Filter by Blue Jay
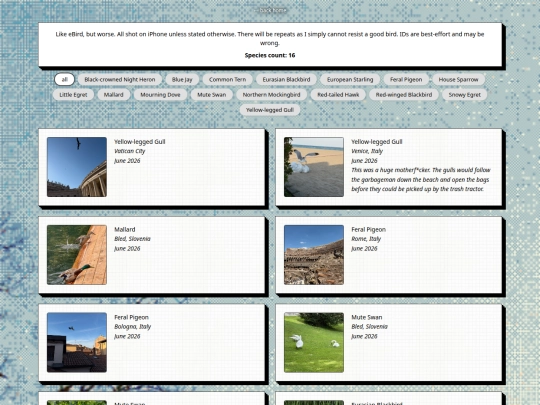 coord(182,79)
